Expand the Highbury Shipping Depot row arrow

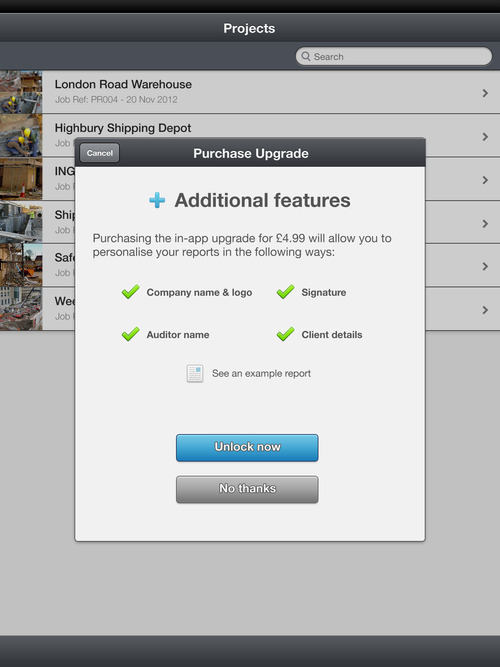point(485,137)
